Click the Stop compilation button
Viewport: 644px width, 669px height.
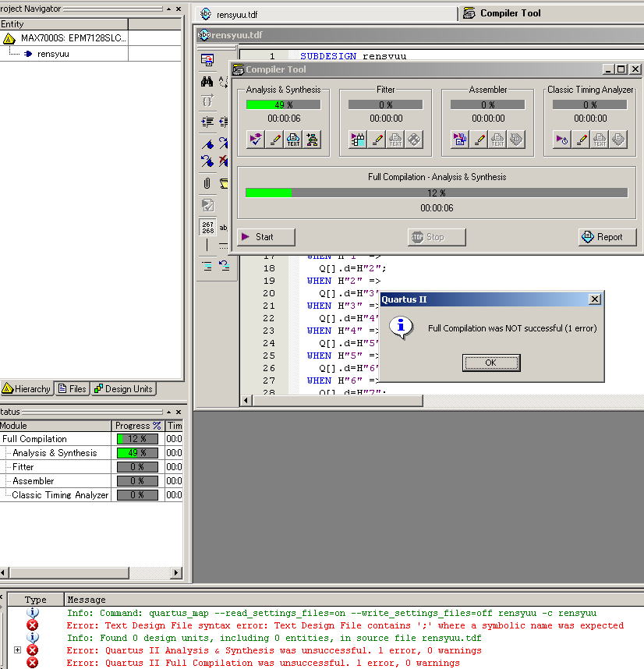pyautogui.click(x=437, y=237)
